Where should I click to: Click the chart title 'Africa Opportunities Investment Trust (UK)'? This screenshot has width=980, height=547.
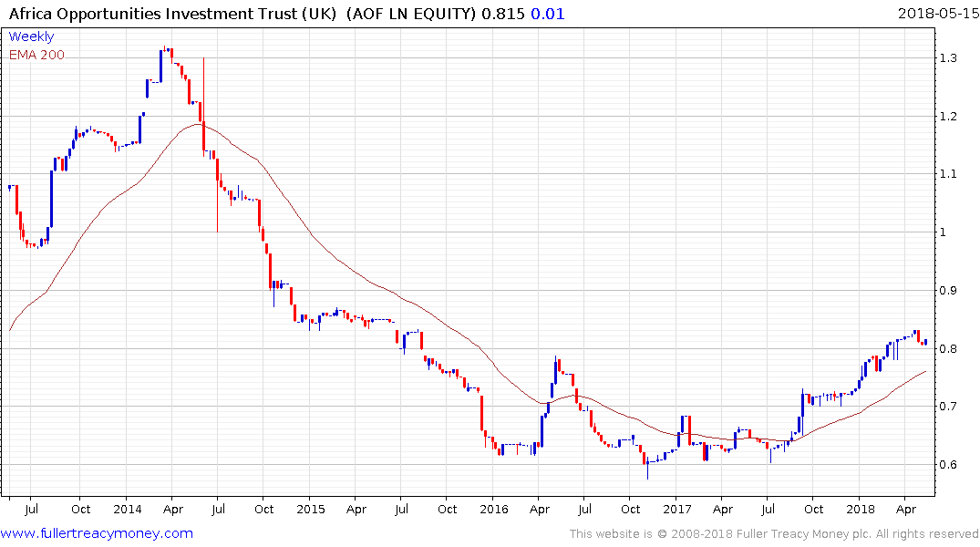point(173,14)
